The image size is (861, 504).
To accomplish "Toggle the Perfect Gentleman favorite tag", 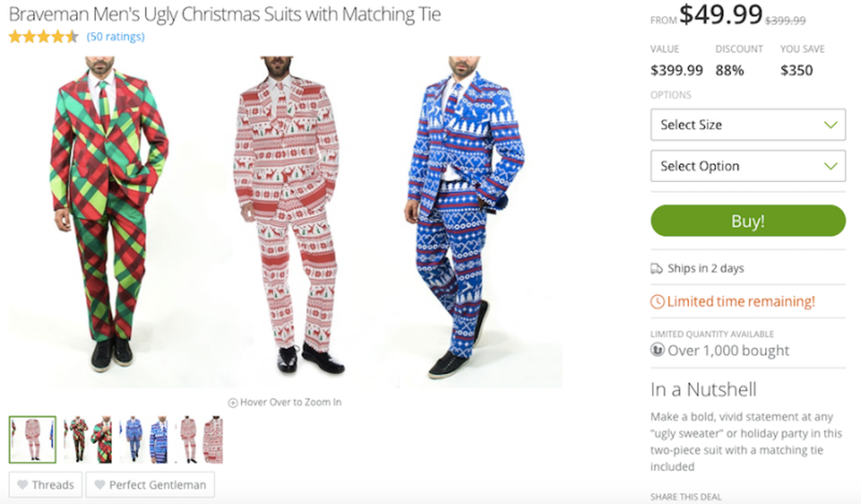I will tap(150, 485).
